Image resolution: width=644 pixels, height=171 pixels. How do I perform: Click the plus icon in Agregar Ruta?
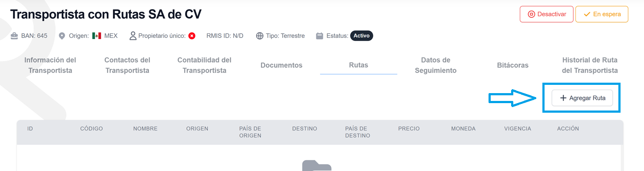[x=563, y=98]
